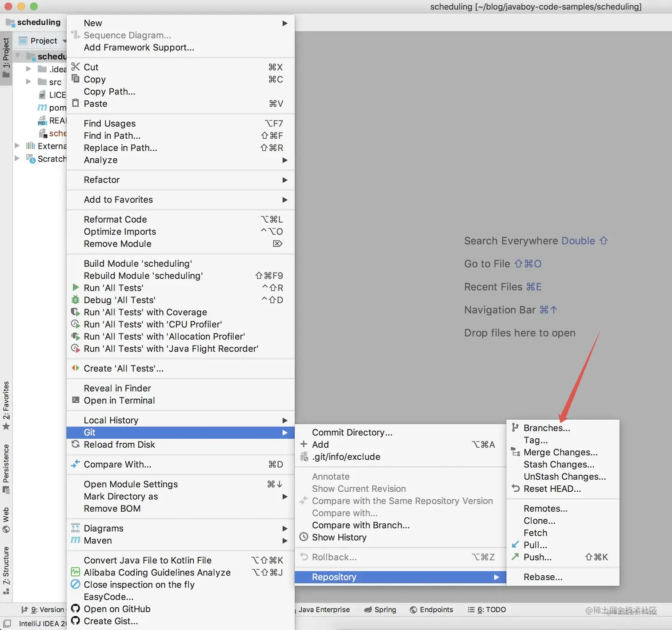This screenshot has height=630, width=672.
Task: Click the Show History clock icon
Action: pyautogui.click(x=304, y=537)
